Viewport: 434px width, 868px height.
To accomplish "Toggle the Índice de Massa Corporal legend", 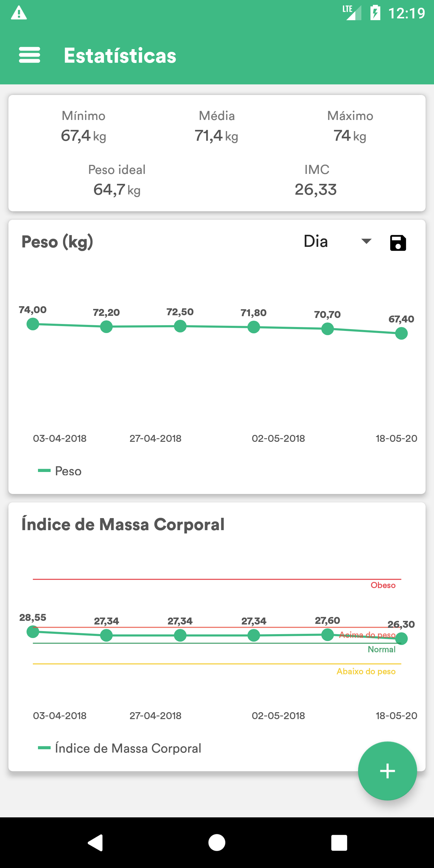I will (120, 748).
